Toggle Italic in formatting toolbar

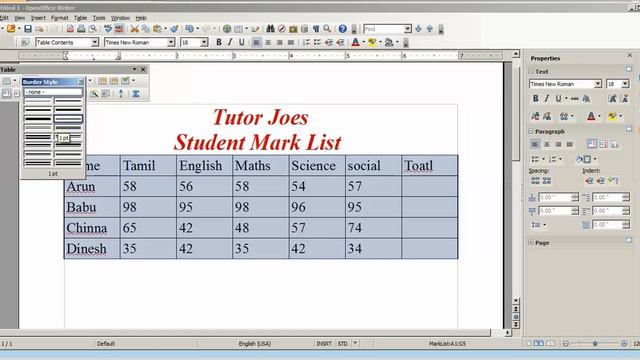[x=230, y=42]
